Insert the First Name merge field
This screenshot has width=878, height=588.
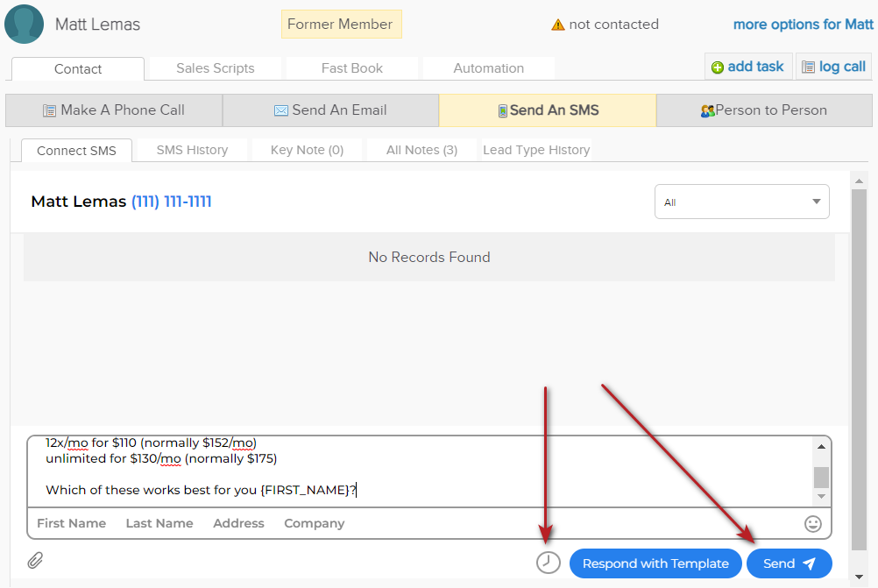[71, 523]
